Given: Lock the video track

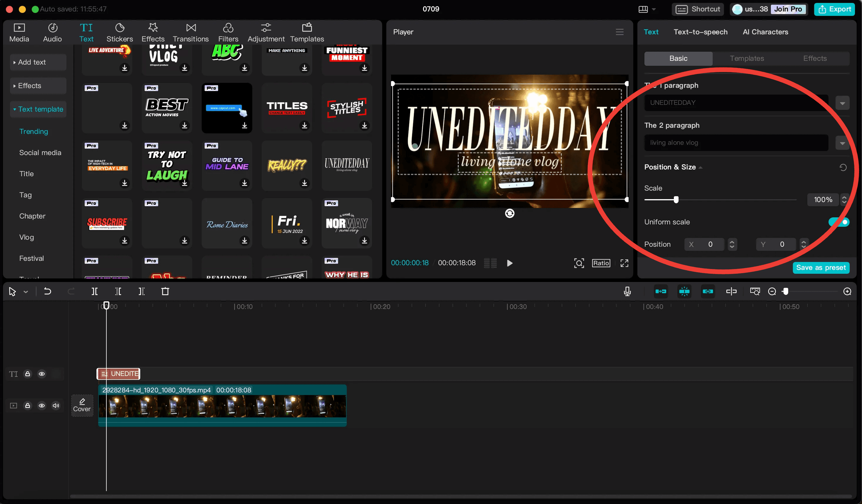Looking at the screenshot, I should [x=28, y=405].
